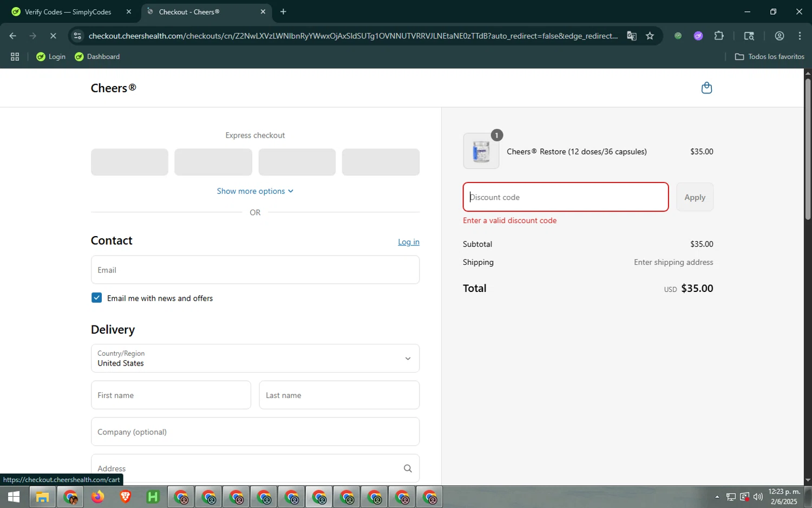The image size is (812, 508).
Task: Open Chrome's three-dot menu
Action: tap(800, 36)
